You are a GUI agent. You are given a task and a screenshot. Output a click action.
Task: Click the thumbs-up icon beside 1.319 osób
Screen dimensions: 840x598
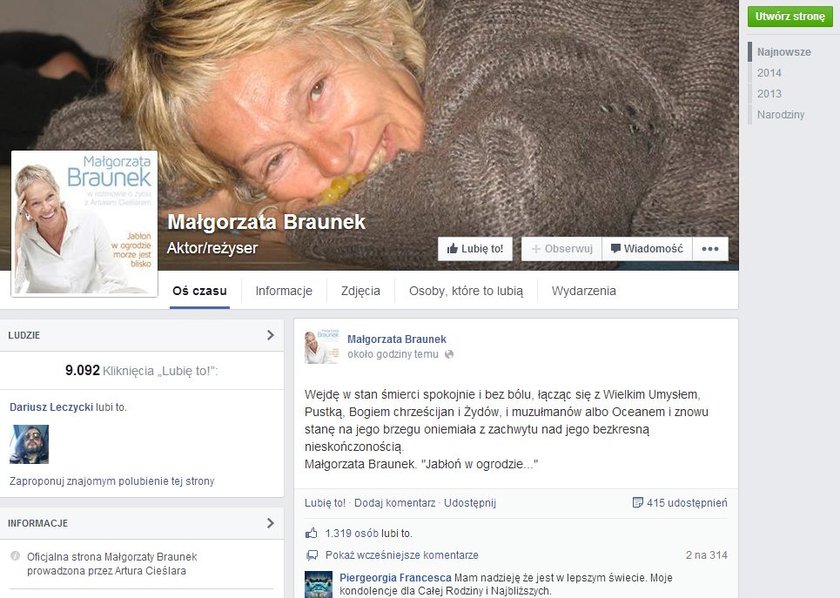[x=311, y=533]
